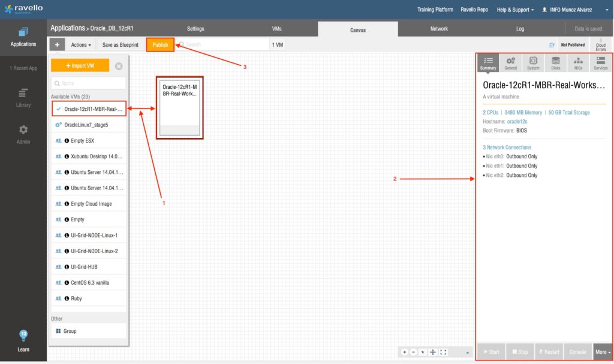This screenshot has width=614, height=364.
Task: Select the checked Oracle-12cR1-MBR-Real VM entry
Action: click(x=89, y=109)
